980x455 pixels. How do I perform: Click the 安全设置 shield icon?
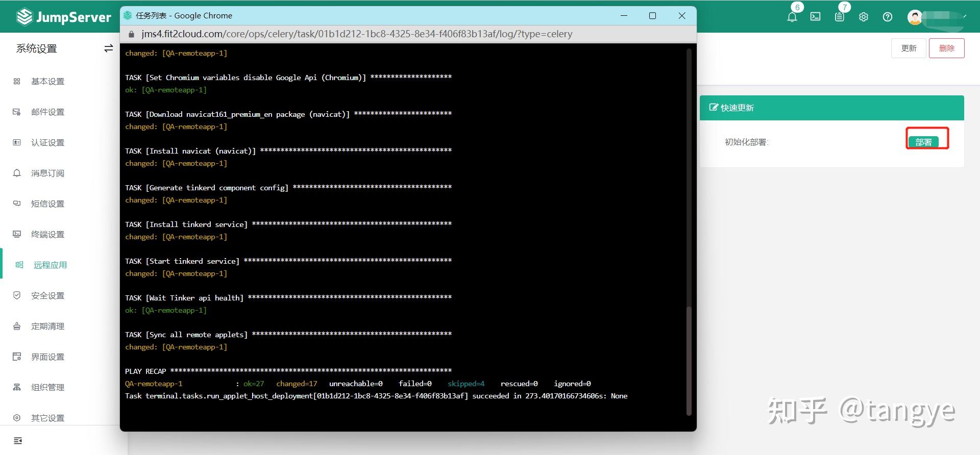[17, 295]
